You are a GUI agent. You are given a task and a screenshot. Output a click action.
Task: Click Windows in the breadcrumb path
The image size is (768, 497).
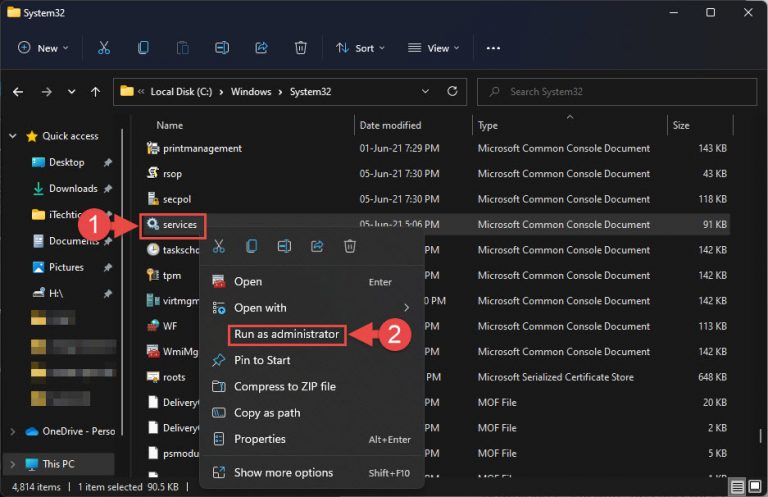[251, 92]
